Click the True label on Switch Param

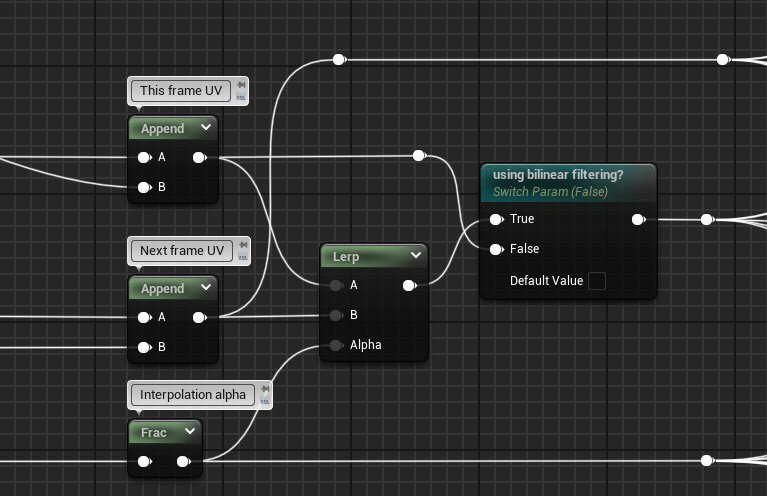click(522, 219)
